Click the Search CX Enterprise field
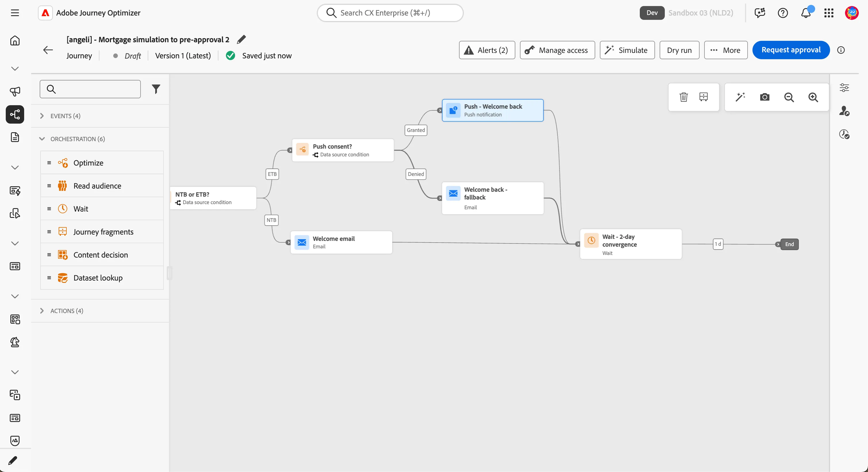This screenshot has width=868, height=472. 390,13
